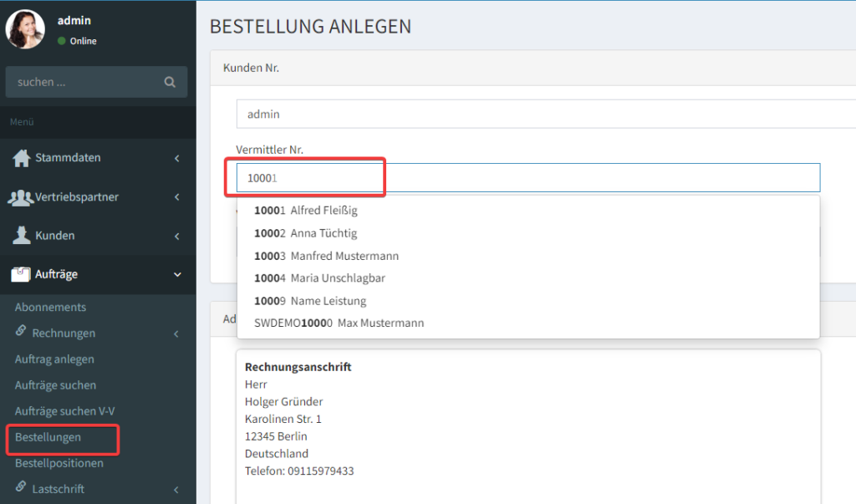The height and width of the screenshot is (504, 856).
Task: Collapse the Aufträge menu chevron
Action: pos(176,274)
